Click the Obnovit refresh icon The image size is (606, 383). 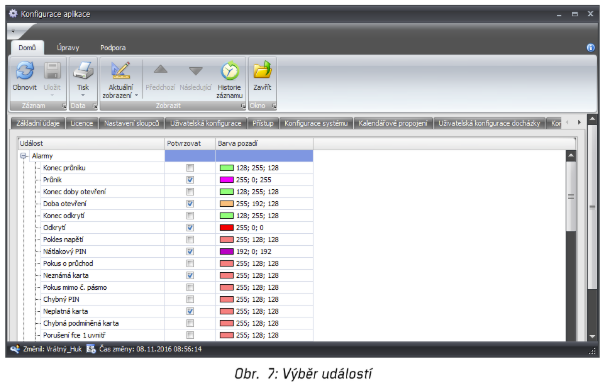coord(25,71)
